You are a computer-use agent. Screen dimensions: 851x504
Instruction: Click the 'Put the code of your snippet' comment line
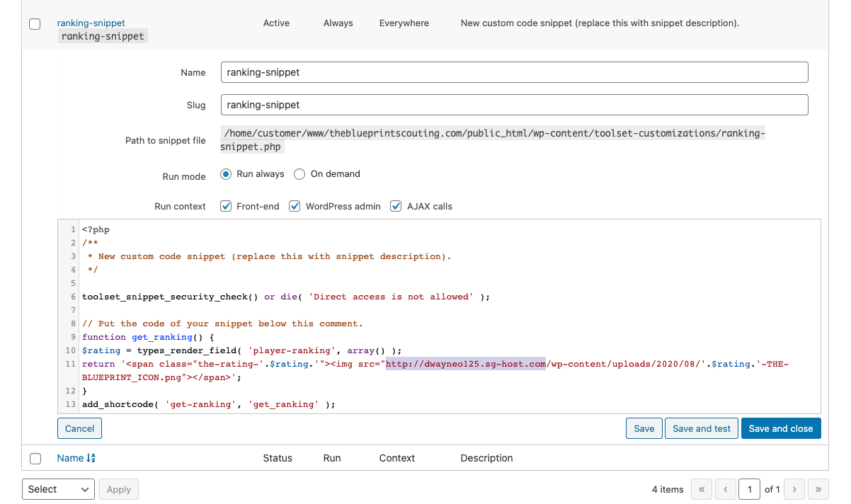pyautogui.click(x=222, y=323)
